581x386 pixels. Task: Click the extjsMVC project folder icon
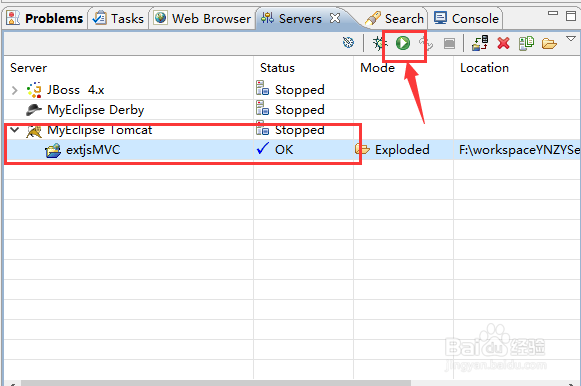tap(53, 150)
